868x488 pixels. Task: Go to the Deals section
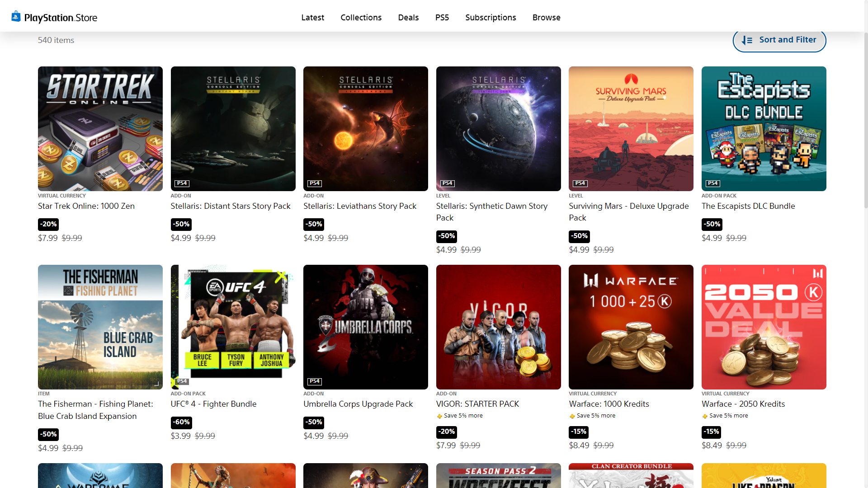click(x=408, y=17)
